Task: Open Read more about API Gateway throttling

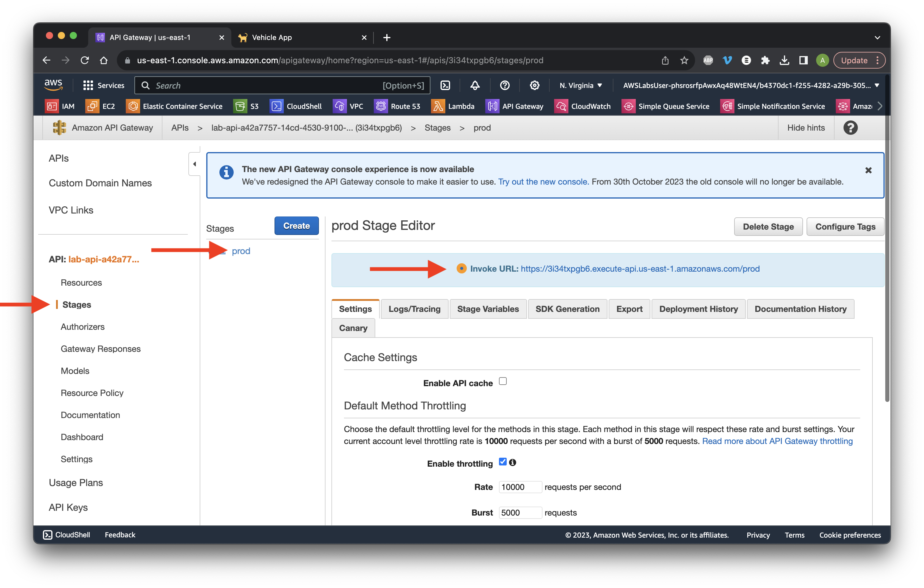Action: coord(777,441)
